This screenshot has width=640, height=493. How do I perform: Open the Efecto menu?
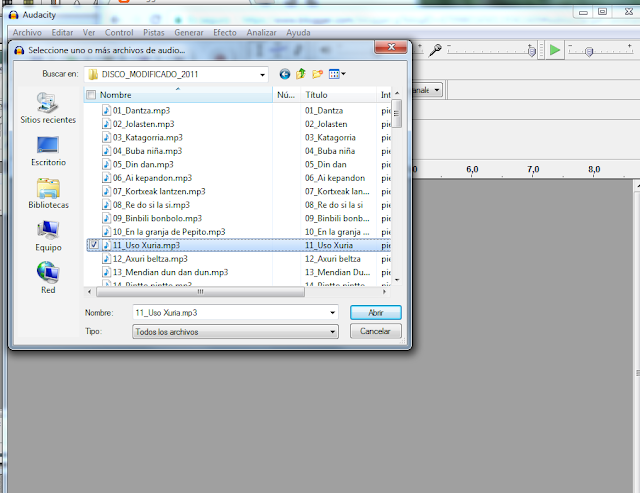point(224,33)
